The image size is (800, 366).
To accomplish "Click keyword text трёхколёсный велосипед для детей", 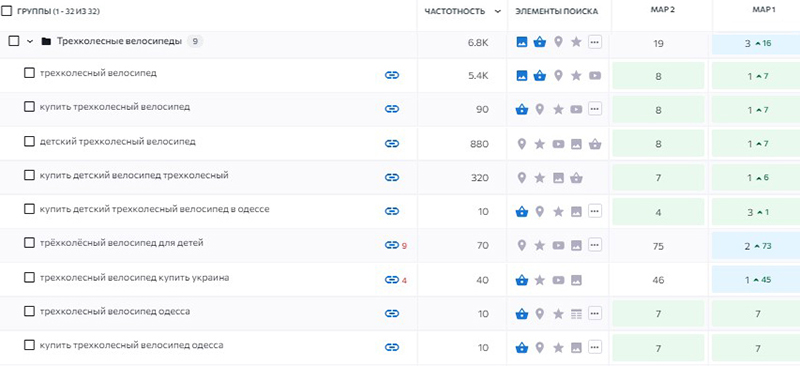I will (121, 243).
